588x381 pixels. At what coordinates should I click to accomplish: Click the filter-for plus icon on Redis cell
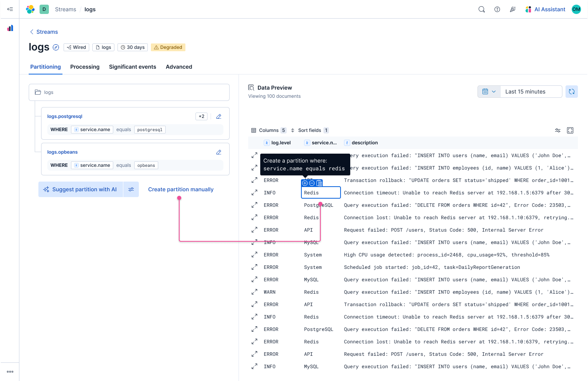pos(305,183)
